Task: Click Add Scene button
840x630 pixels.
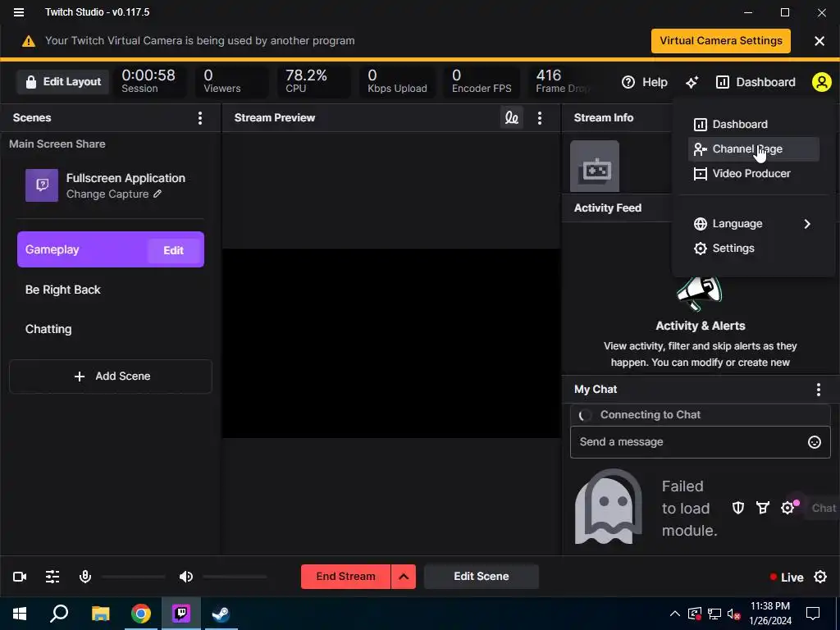Action: [x=111, y=377]
